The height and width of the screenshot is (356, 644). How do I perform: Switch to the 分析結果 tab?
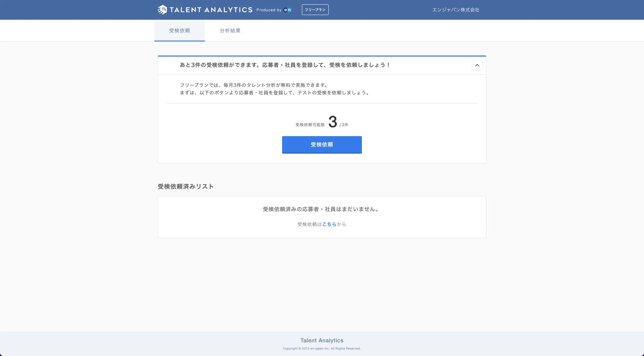230,31
